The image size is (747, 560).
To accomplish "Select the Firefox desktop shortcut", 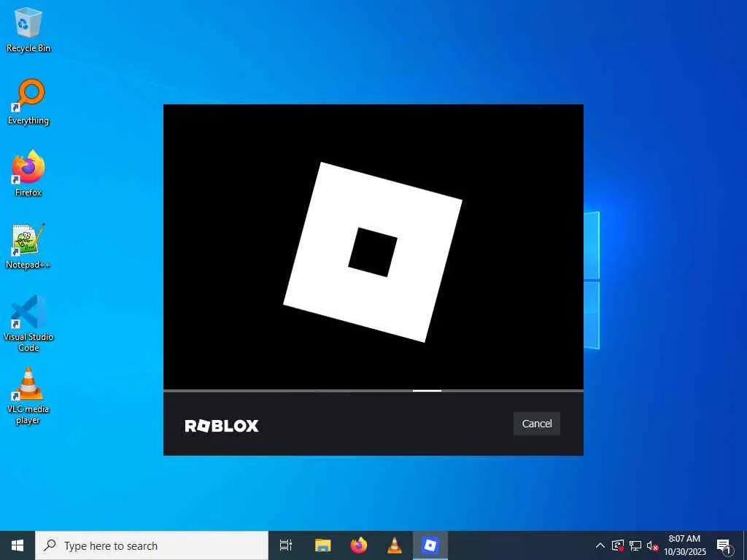I will 28,174.
